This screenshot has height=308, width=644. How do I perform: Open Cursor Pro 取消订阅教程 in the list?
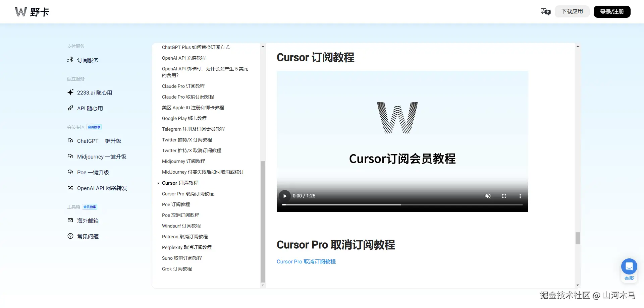(187, 194)
